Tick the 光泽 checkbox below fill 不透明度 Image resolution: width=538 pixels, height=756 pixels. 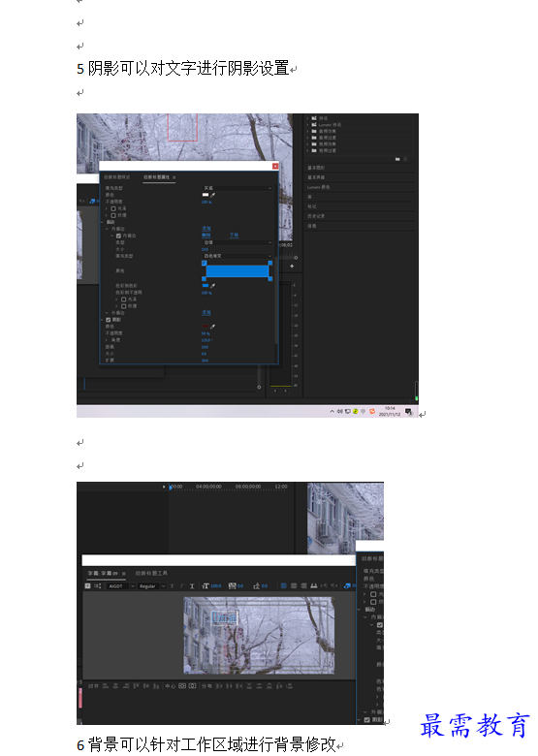(x=113, y=208)
